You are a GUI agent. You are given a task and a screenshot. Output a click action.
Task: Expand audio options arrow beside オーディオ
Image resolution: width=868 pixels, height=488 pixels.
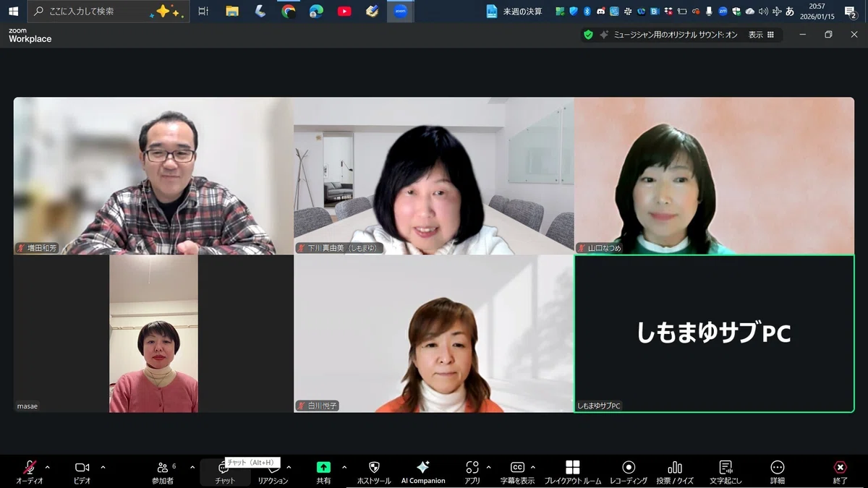48,467
